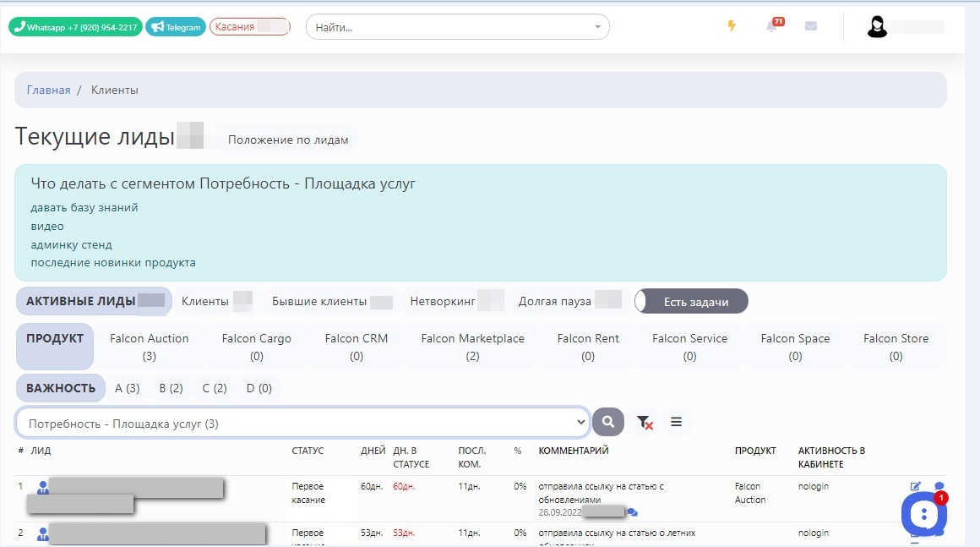The width and height of the screenshot is (980, 547).
Task: Click the Telegram button
Action: pyautogui.click(x=176, y=27)
